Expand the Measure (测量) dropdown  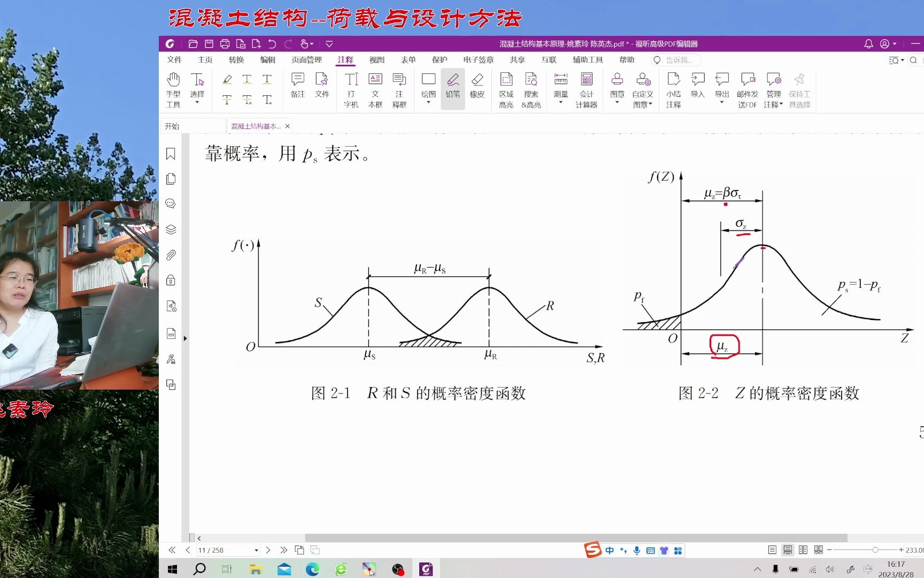[560, 102]
